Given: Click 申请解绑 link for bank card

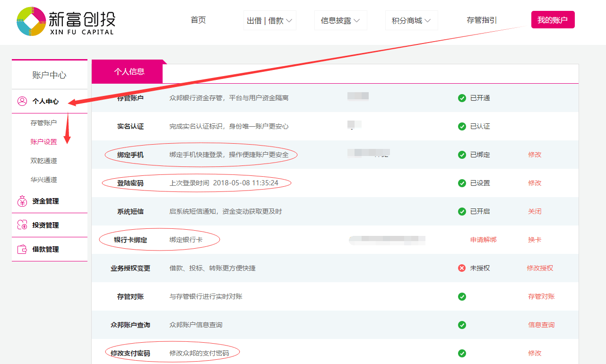Looking at the screenshot, I should pyautogui.click(x=483, y=240).
